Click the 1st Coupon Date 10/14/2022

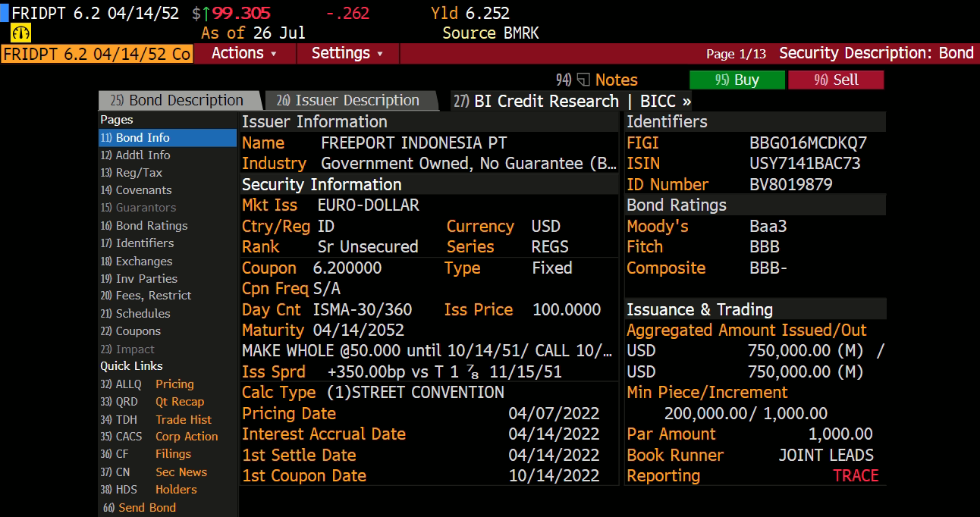pyautogui.click(x=554, y=476)
